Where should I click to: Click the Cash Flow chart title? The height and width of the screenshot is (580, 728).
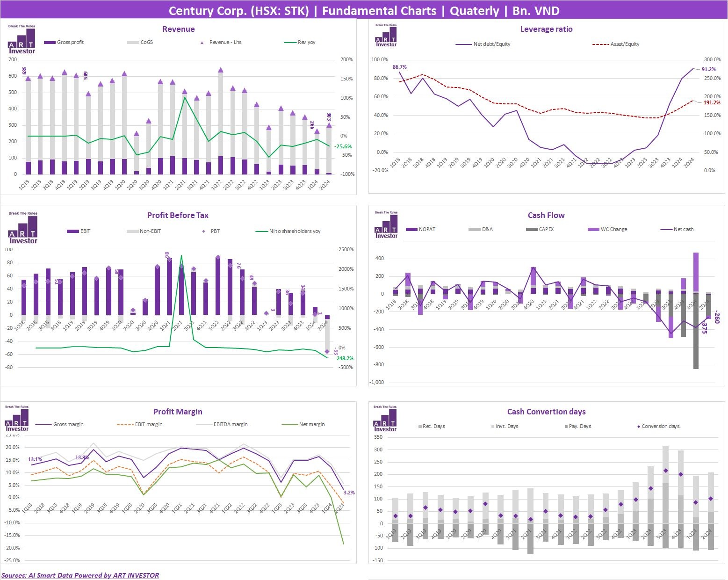tap(546, 215)
